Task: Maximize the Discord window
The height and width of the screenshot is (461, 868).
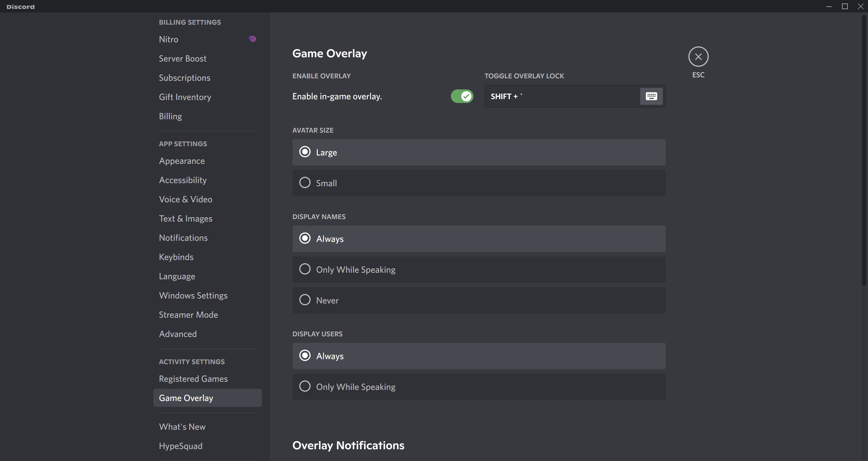Action: click(845, 6)
